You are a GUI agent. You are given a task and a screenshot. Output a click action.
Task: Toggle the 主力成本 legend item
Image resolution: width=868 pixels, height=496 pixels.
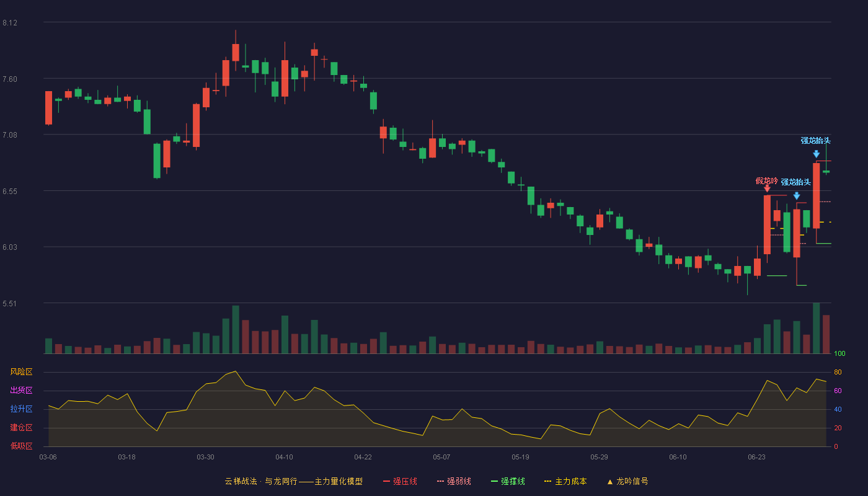[565, 481]
